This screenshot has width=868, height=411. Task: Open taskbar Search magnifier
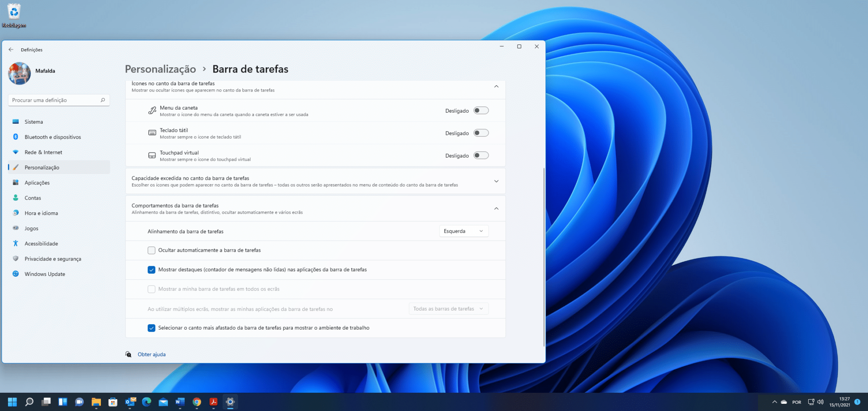(29, 402)
